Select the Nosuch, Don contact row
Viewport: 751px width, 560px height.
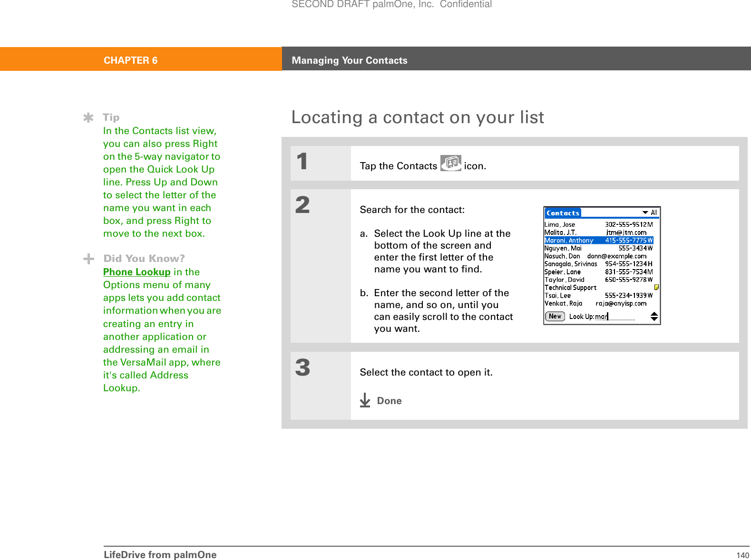click(599, 256)
